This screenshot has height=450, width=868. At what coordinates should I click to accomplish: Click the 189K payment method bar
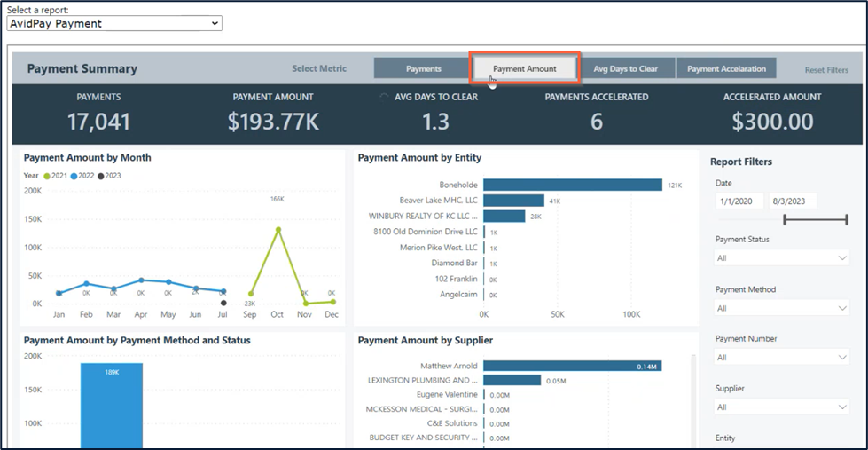(112, 406)
